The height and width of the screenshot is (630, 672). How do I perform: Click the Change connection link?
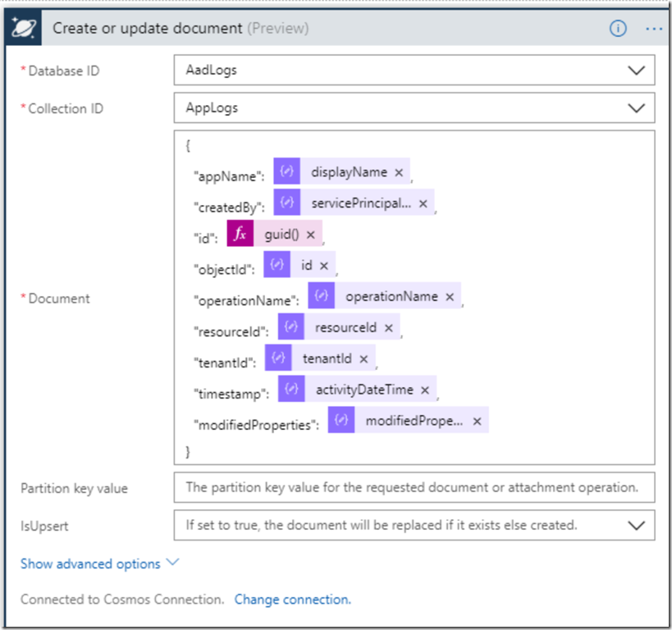293,599
